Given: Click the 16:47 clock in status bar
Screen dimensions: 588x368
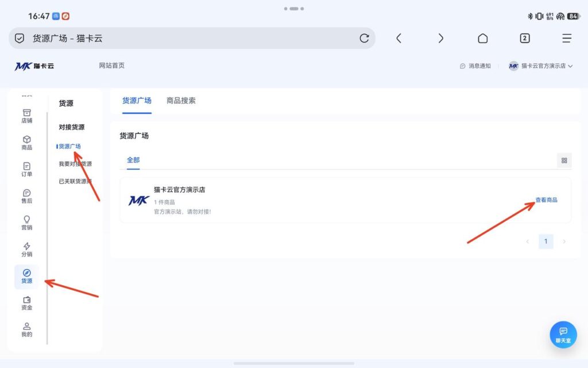Looking at the screenshot, I should (x=38, y=16).
